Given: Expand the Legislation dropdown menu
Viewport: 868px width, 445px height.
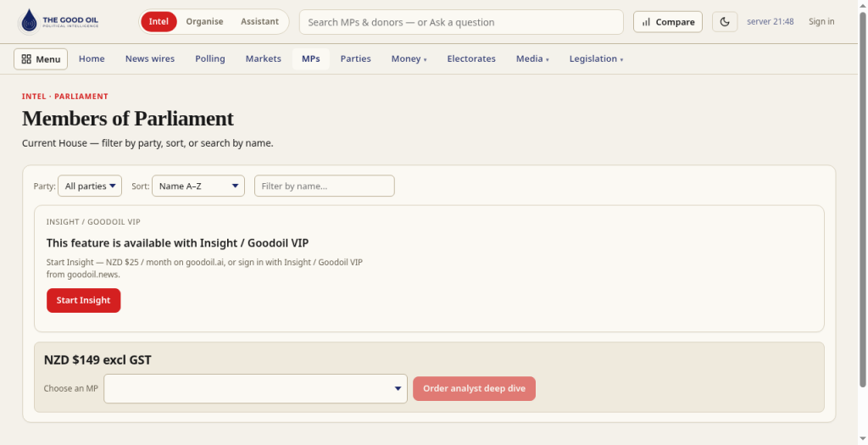Looking at the screenshot, I should 596,58.
